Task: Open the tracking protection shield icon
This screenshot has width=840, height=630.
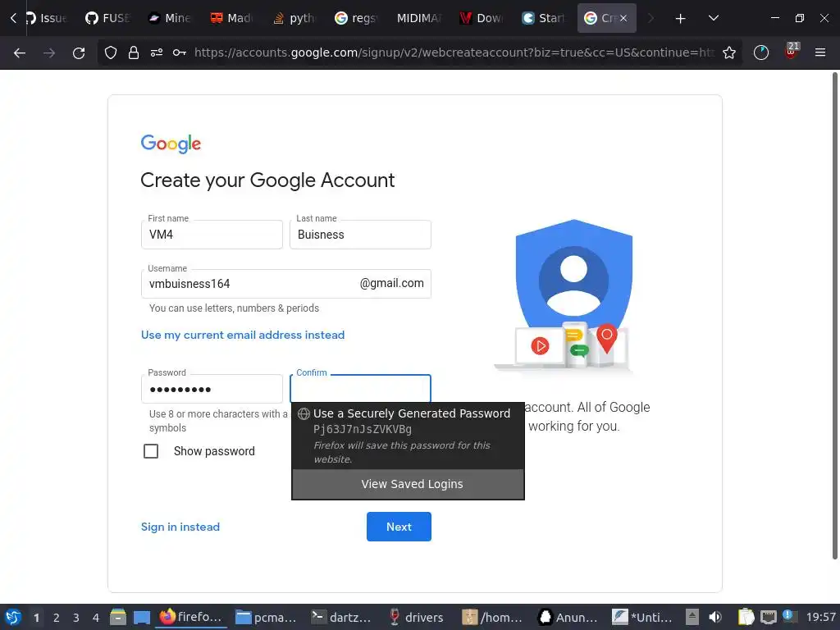Action: point(111,52)
